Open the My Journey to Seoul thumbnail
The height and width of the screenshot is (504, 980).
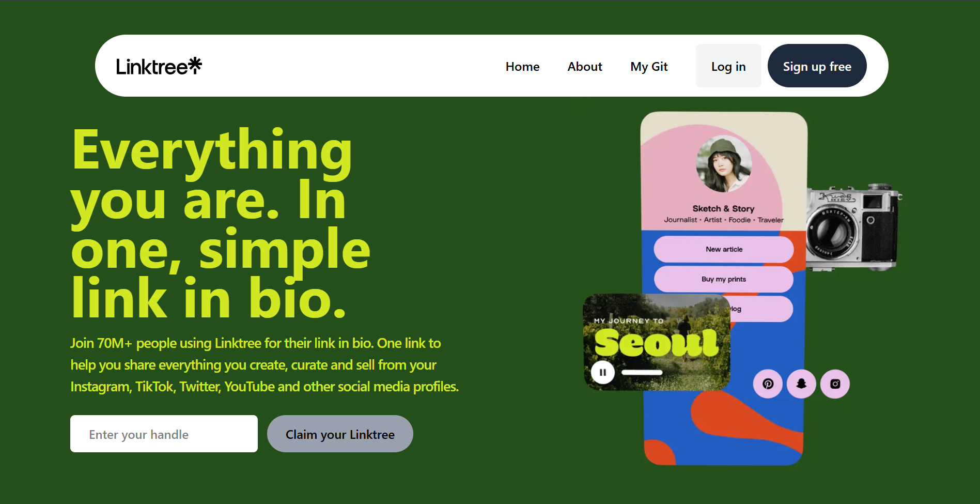point(657,342)
